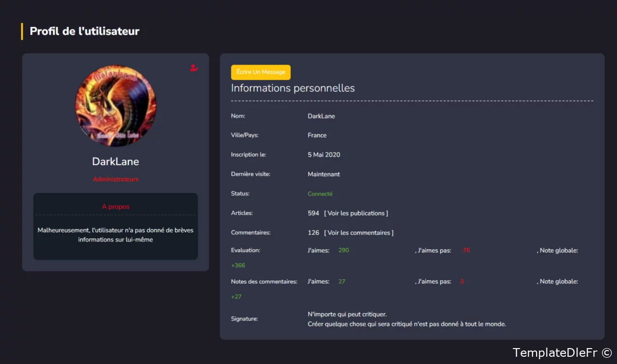The image size is (617, 364).
Task: Click the France value in Ville/Pays
Action: pyautogui.click(x=317, y=135)
